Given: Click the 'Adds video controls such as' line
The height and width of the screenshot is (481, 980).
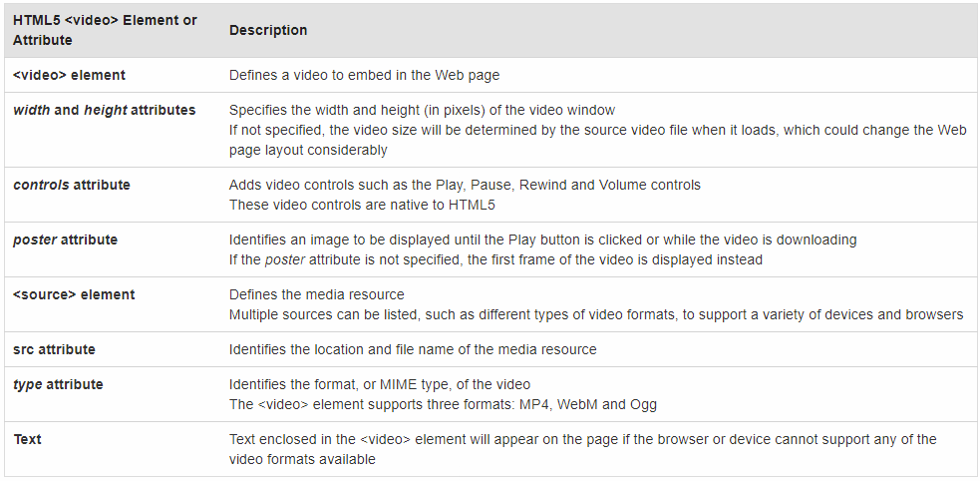Looking at the screenshot, I should coord(465,185).
